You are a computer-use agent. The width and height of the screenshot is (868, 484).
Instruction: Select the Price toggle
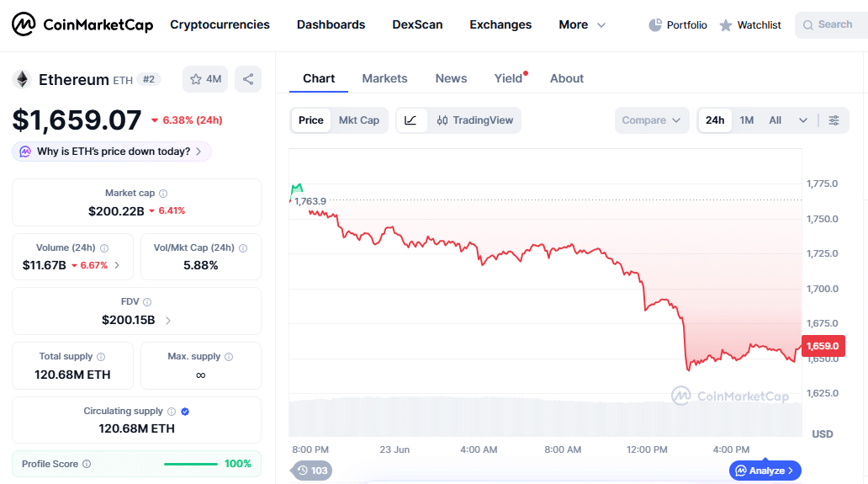[x=310, y=120]
